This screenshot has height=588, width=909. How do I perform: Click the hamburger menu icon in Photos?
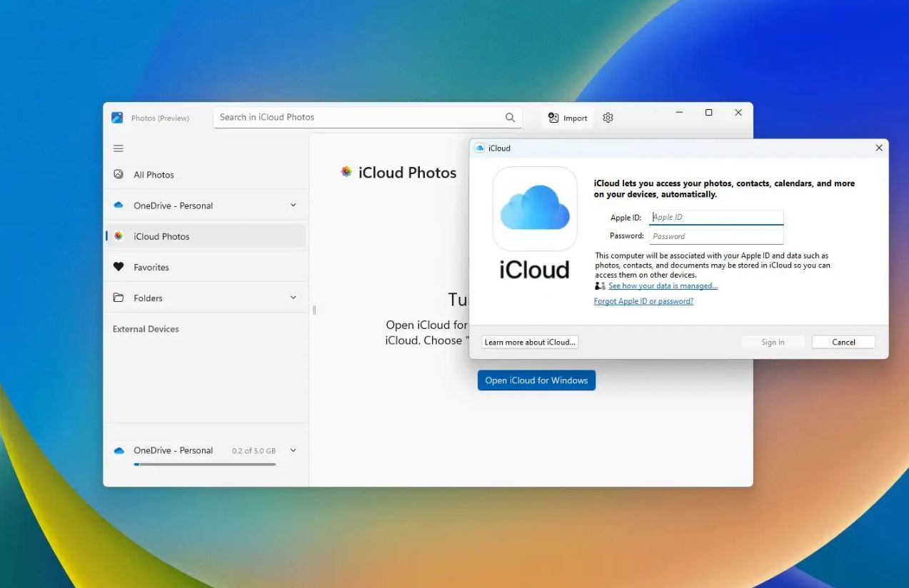[x=119, y=148]
